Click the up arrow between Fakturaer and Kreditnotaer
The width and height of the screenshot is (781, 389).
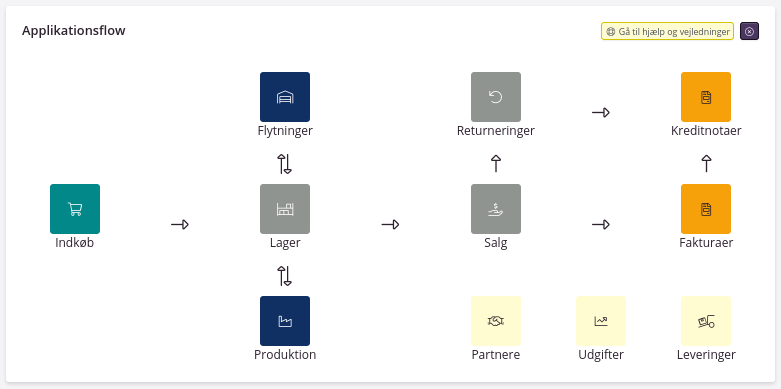(x=706, y=163)
